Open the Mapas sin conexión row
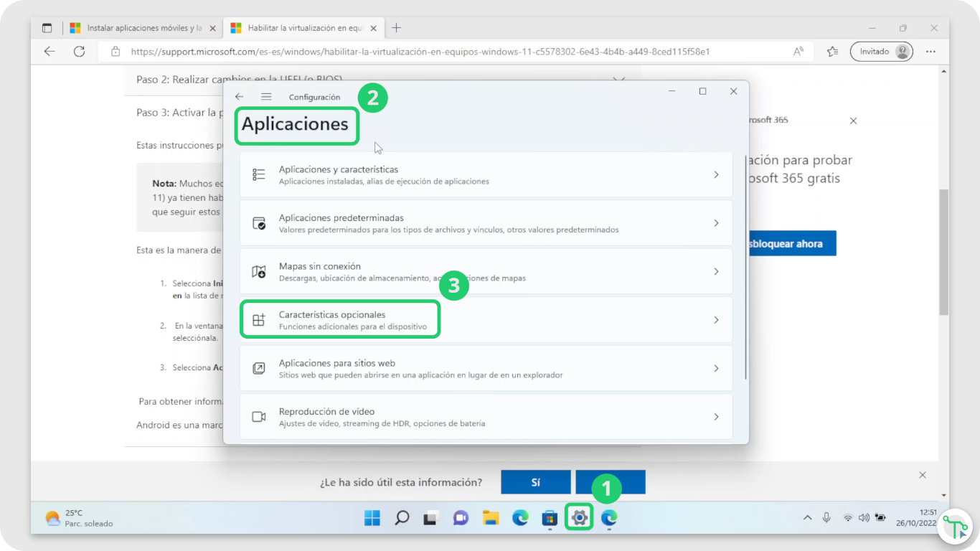 pos(485,271)
